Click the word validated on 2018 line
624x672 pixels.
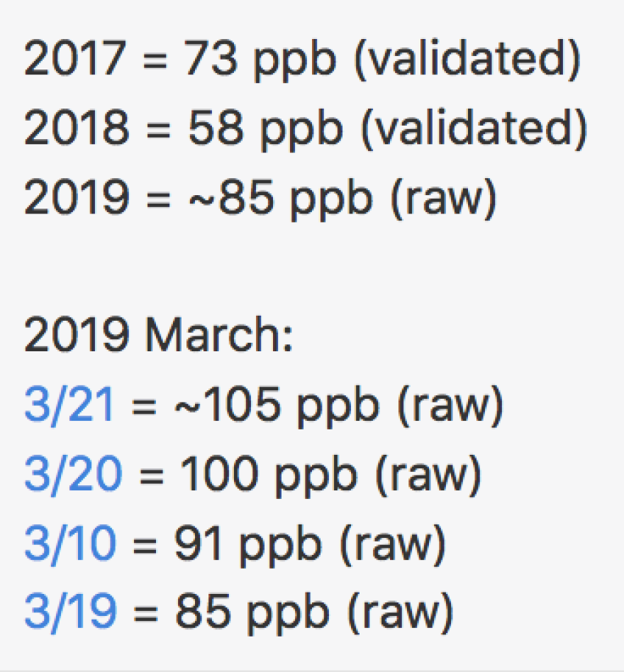tap(474, 129)
